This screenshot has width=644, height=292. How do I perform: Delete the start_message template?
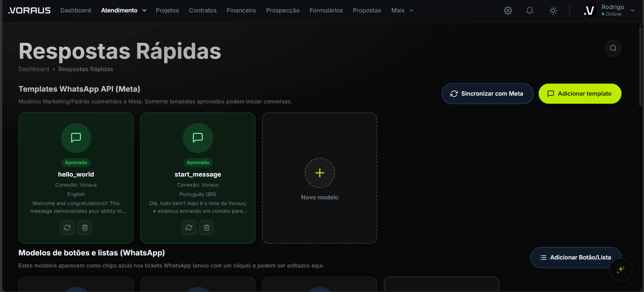(207, 228)
